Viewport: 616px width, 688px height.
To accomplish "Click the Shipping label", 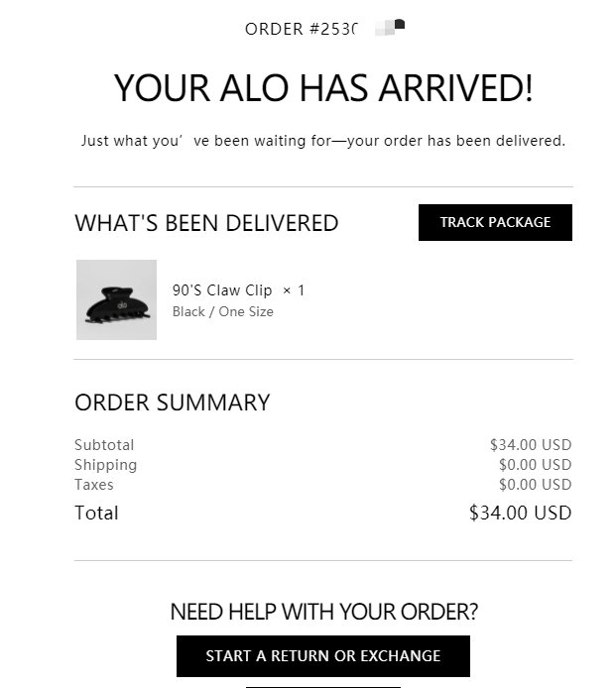I will [105, 465].
